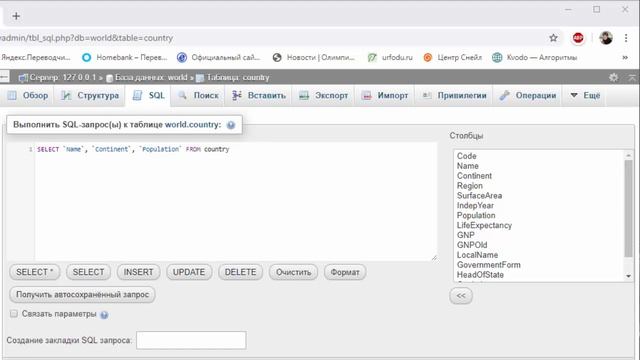The image size is (640, 360).
Task: Open the Новости Олимпи bookmark
Action: click(x=314, y=58)
